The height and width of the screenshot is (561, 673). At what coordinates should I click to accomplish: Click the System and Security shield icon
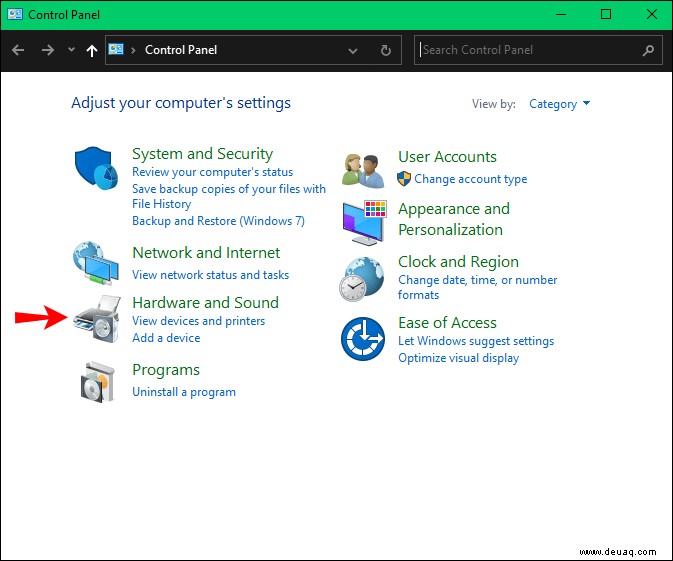96,168
